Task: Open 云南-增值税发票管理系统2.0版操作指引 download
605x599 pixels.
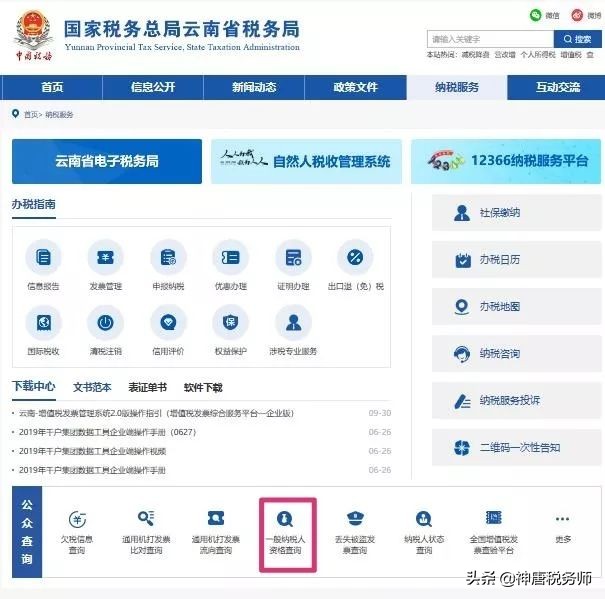Action: point(156,413)
